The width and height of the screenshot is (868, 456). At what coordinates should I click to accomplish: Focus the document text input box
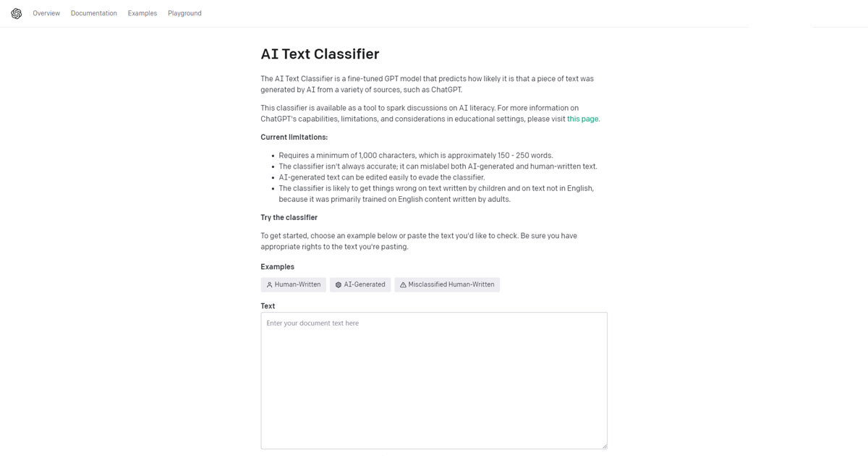coord(434,380)
